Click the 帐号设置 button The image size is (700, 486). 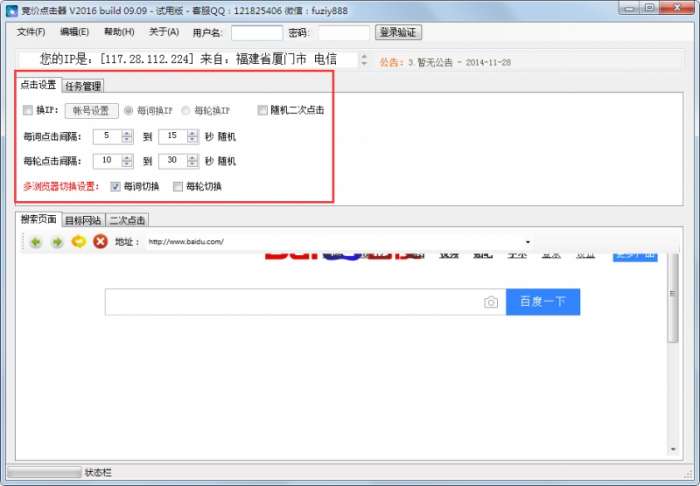point(92,111)
